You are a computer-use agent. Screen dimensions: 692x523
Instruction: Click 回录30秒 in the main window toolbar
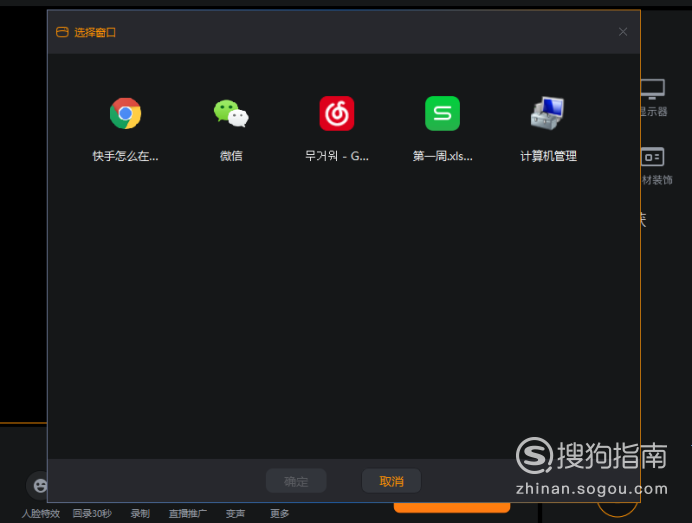pos(92,513)
